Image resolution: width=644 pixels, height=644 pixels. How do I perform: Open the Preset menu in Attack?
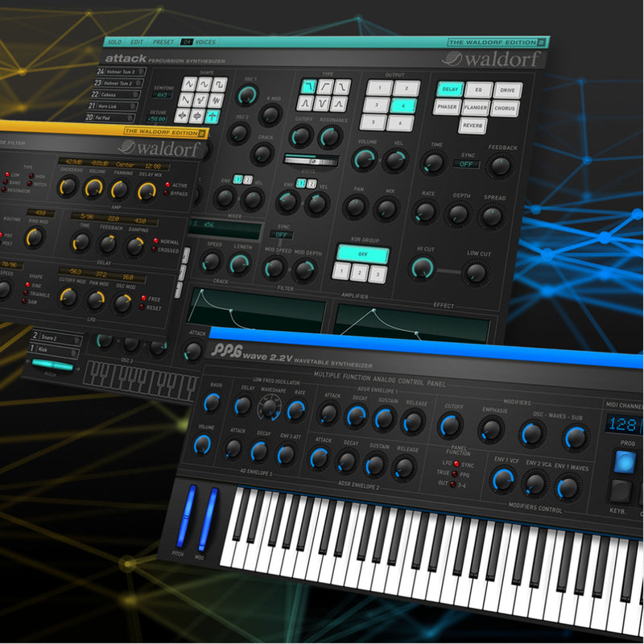163,41
